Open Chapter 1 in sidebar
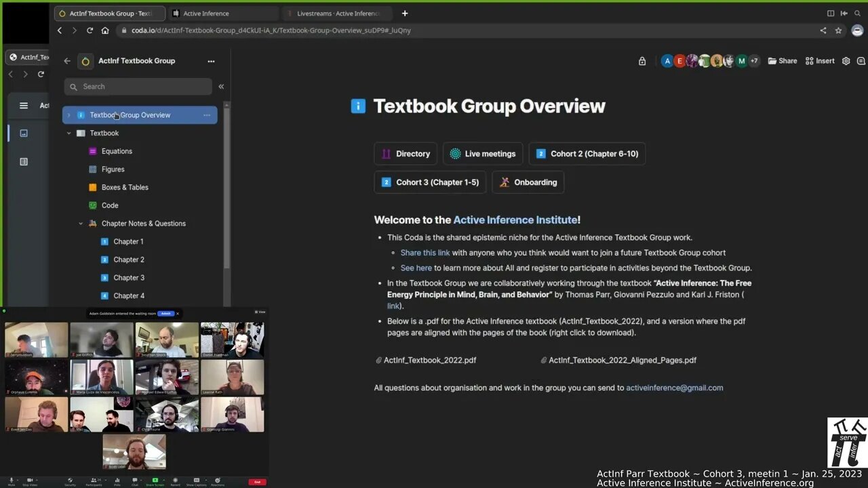The height and width of the screenshot is (488, 868). 128,241
